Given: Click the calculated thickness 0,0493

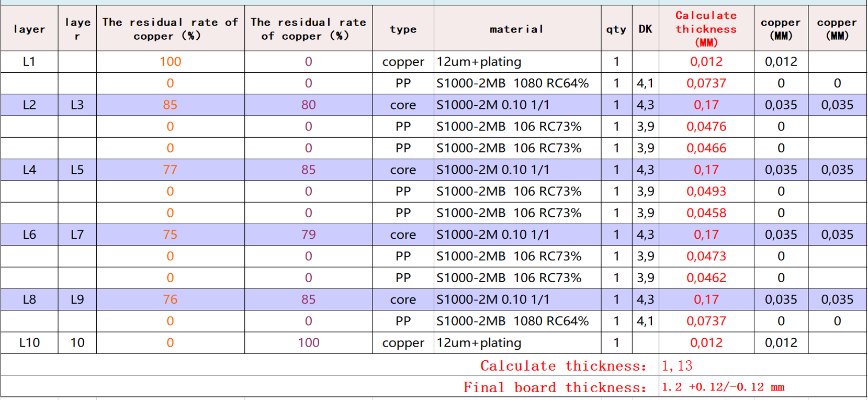Looking at the screenshot, I should [706, 192].
